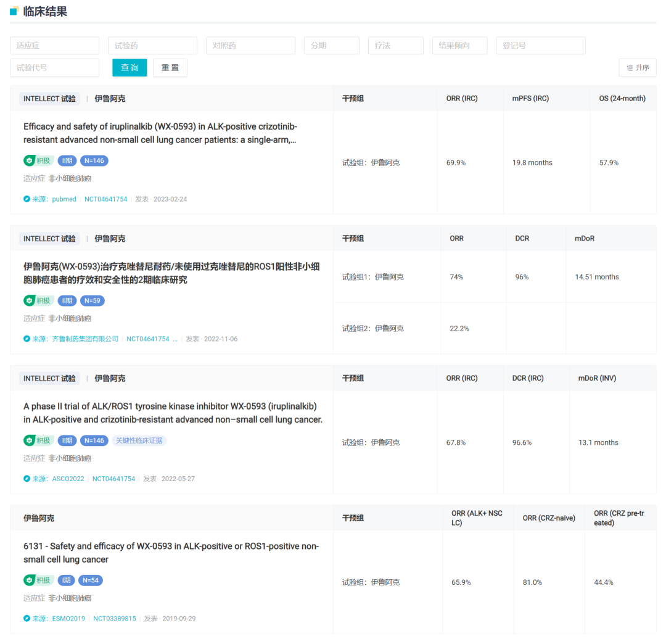666x644 pixels.
Task: Select the 57.9% OS value
Action: point(609,163)
